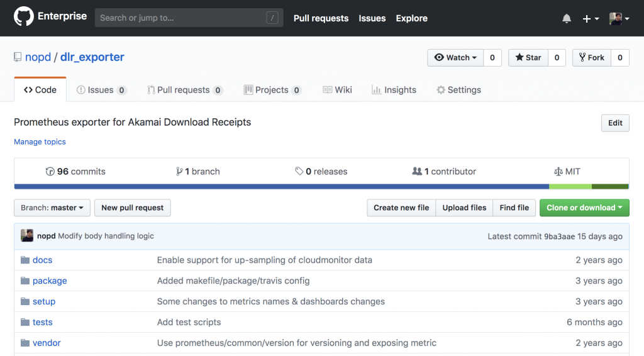
Task: Expand Clone or download dropdown
Action: pyautogui.click(x=584, y=208)
